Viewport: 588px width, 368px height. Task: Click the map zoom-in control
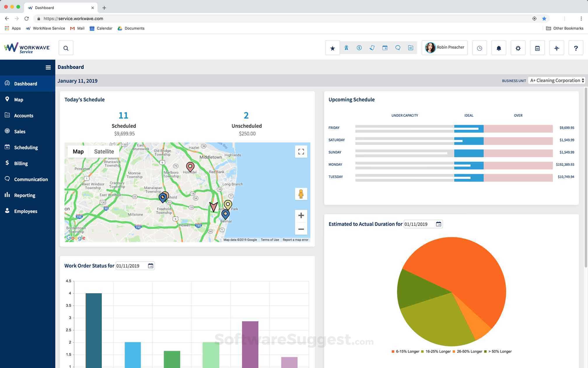[x=301, y=215]
